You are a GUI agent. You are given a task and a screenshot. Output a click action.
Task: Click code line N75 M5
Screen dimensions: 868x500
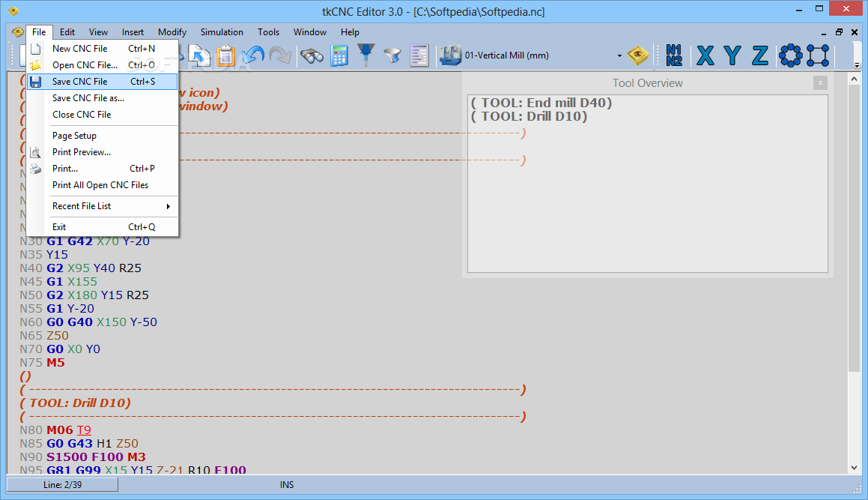(42, 363)
